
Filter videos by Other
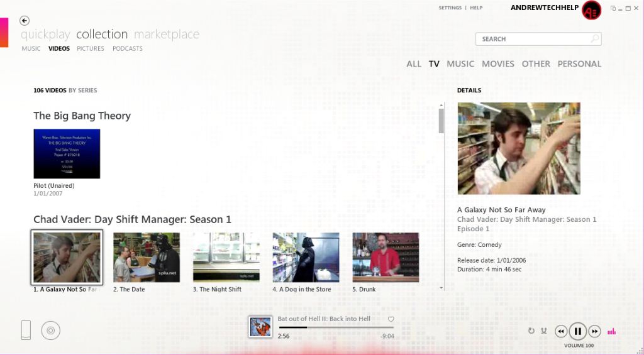pyautogui.click(x=536, y=64)
